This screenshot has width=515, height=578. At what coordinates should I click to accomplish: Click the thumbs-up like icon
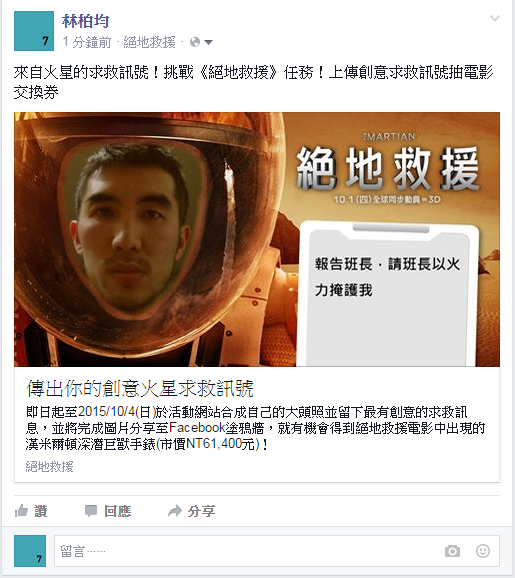21,511
